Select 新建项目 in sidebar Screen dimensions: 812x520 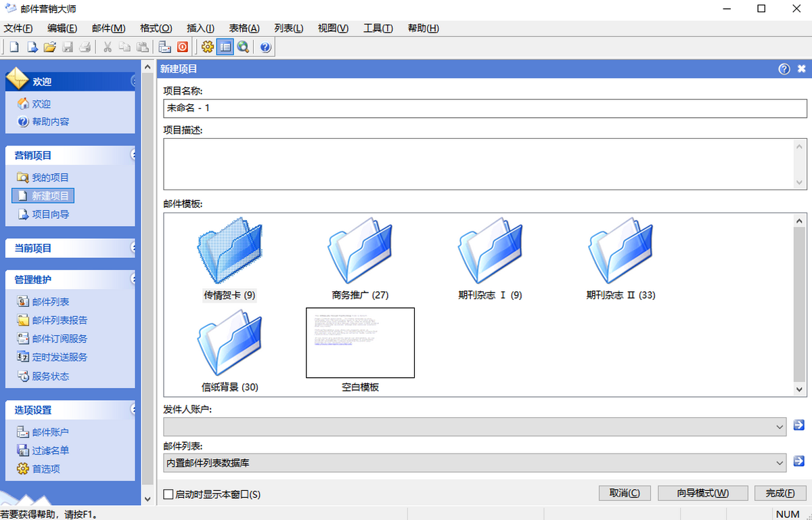[43, 196]
